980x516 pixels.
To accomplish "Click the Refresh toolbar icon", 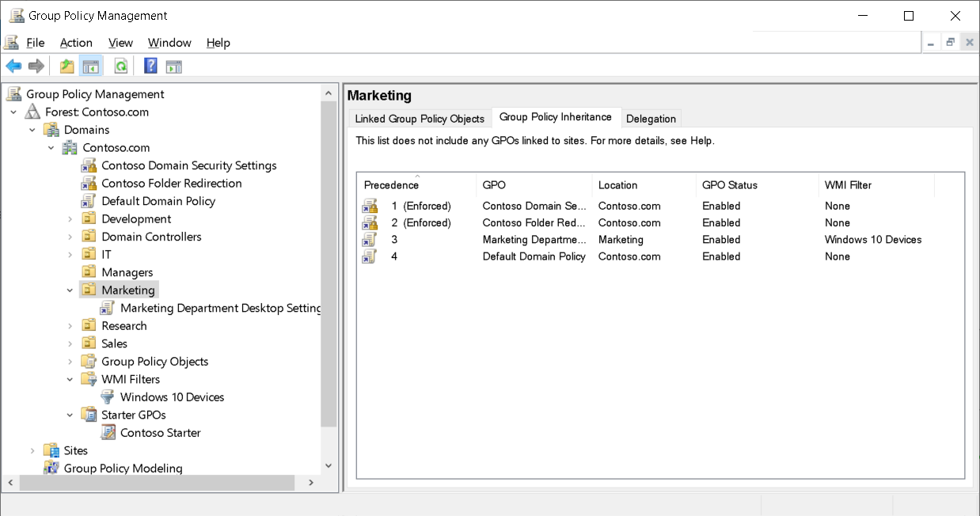I will click(x=120, y=66).
